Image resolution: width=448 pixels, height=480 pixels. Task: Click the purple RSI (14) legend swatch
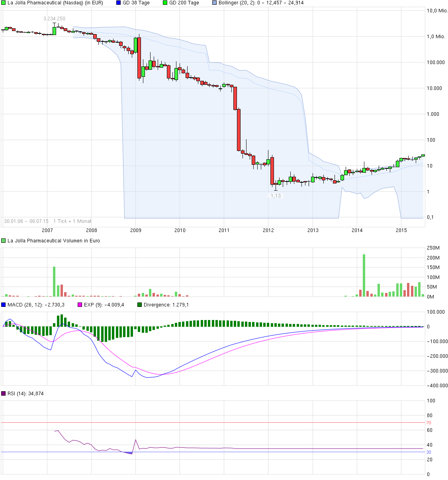(x=4, y=394)
